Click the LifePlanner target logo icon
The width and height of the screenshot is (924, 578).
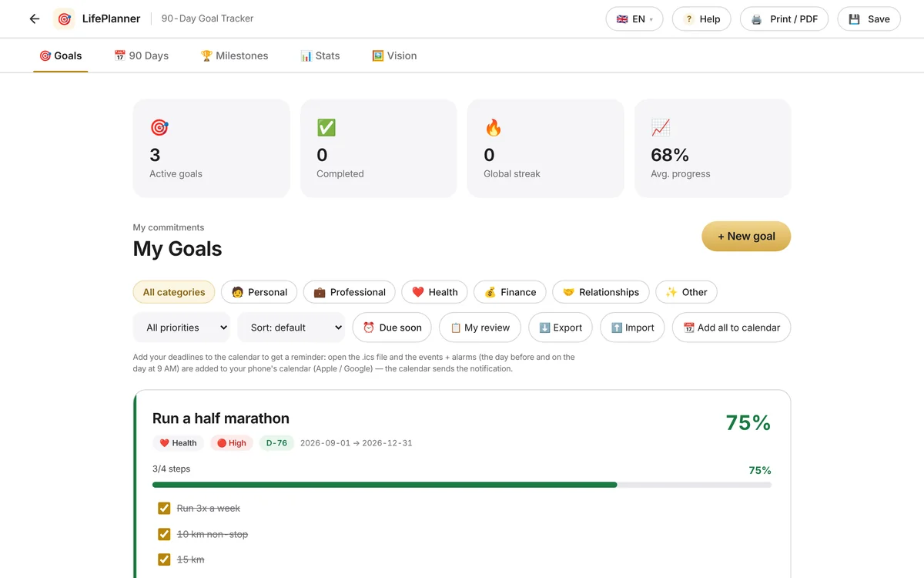tap(64, 18)
